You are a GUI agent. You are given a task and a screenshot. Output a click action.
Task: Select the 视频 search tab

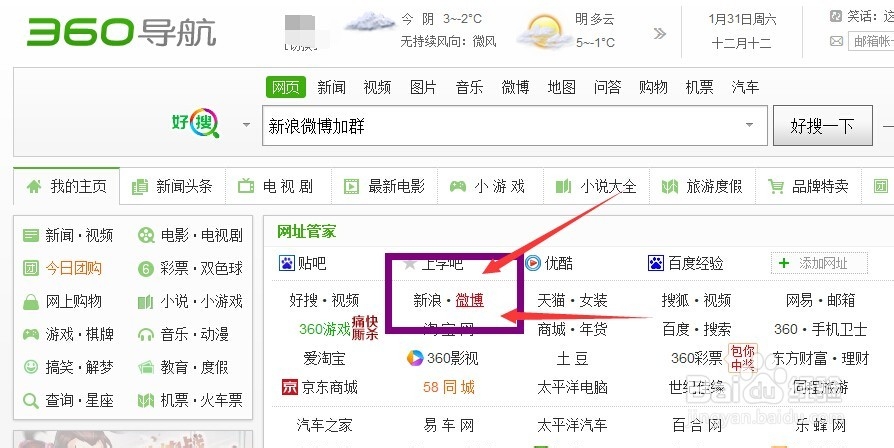(377, 87)
